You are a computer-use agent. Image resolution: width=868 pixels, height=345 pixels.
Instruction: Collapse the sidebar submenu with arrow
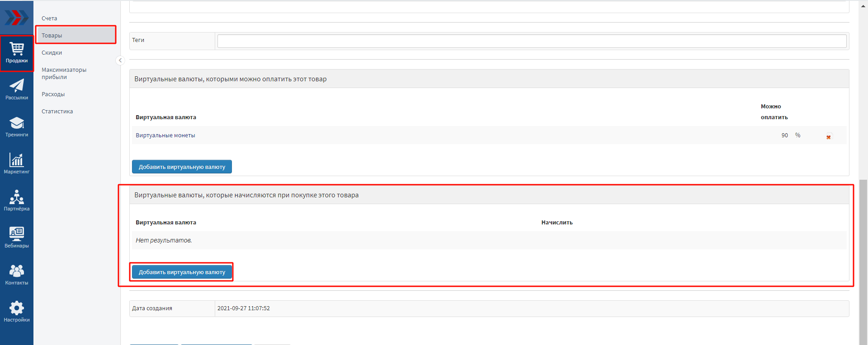pos(120,60)
